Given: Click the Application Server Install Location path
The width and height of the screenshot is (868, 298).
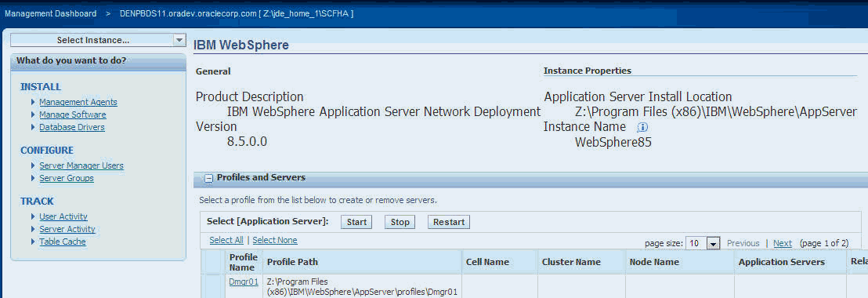Looking at the screenshot, I should [x=716, y=112].
